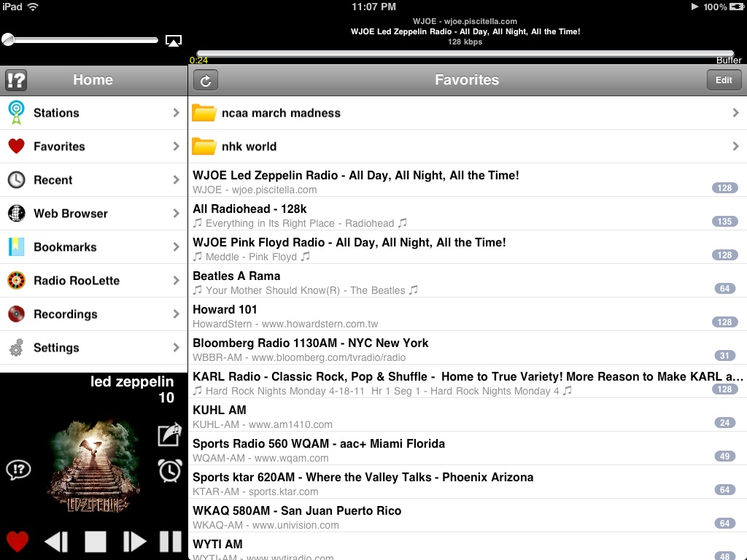The image size is (747, 560).
Task: Play All Radiohead - 128k station
Action: click(x=468, y=214)
